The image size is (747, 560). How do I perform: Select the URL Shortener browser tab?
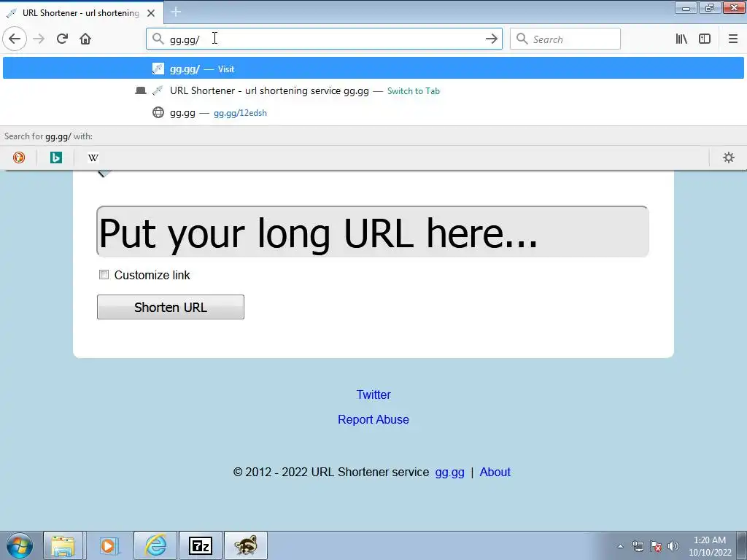coord(82,13)
